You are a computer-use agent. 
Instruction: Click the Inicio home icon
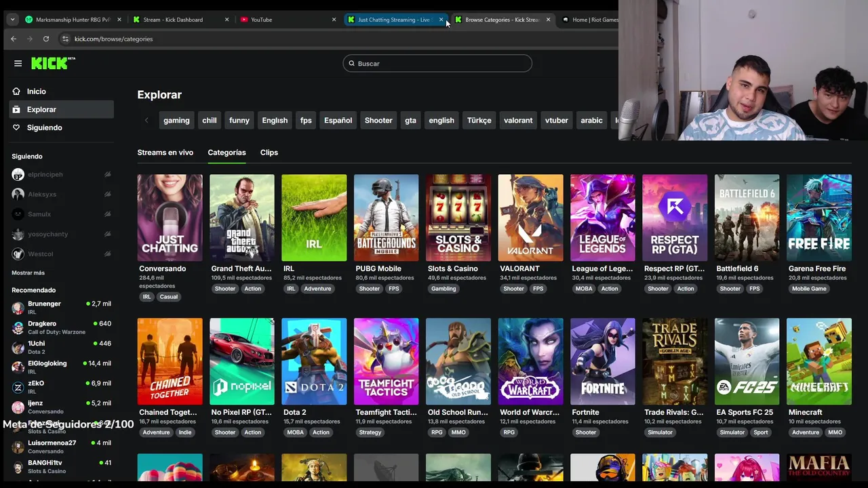[x=16, y=91]
